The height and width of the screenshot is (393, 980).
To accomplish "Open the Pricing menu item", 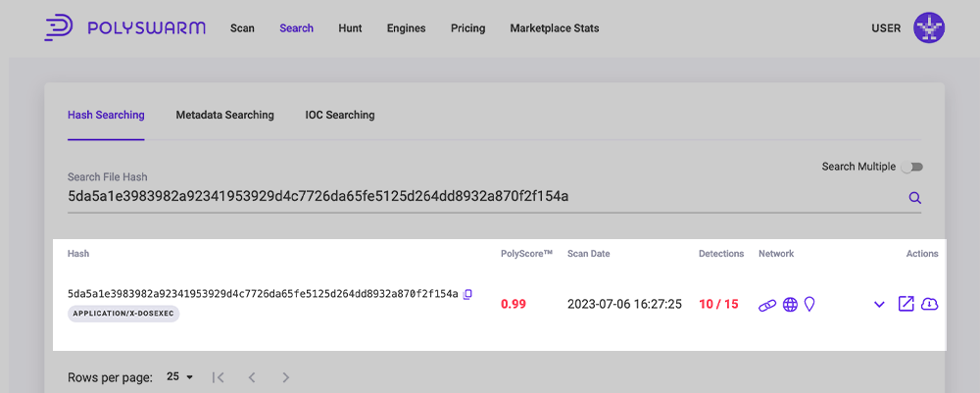I will coord(468,28).
